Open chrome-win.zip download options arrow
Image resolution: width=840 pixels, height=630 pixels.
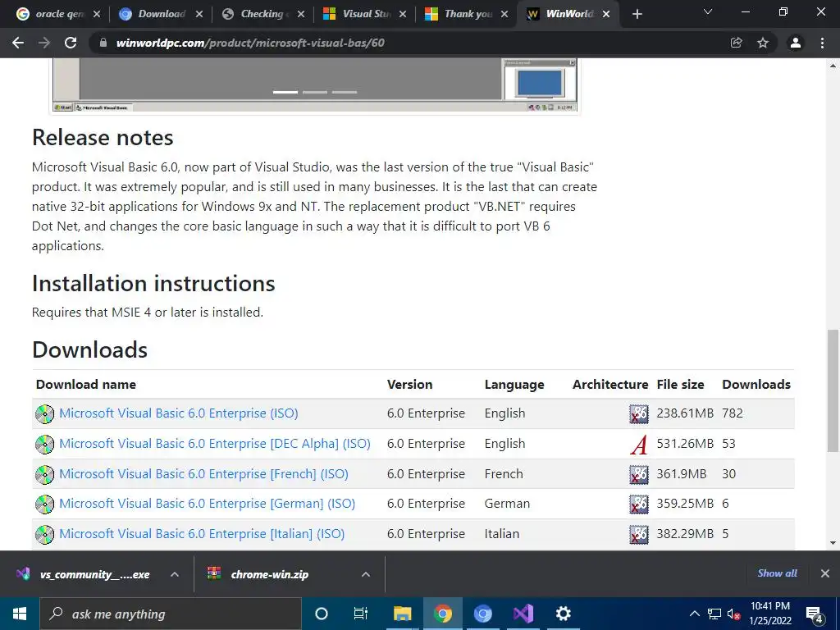(366, 574)
